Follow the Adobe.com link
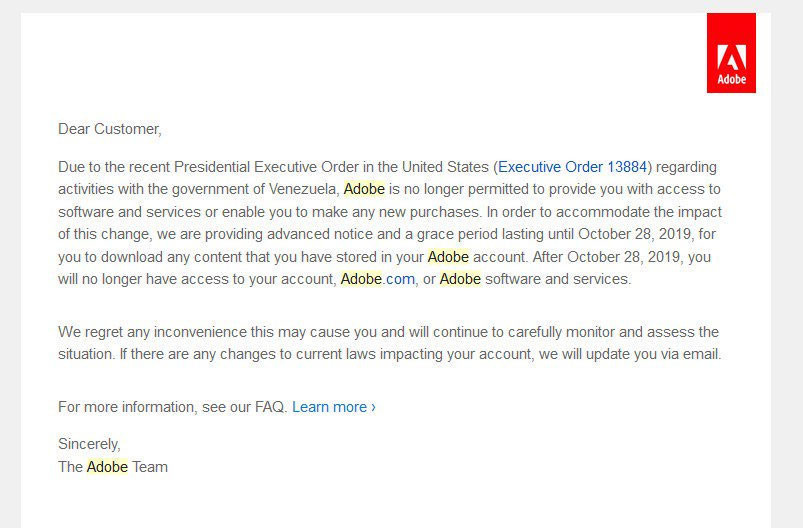Image resolution: width=803 pixels, height=528 pixels. [377, 279]
